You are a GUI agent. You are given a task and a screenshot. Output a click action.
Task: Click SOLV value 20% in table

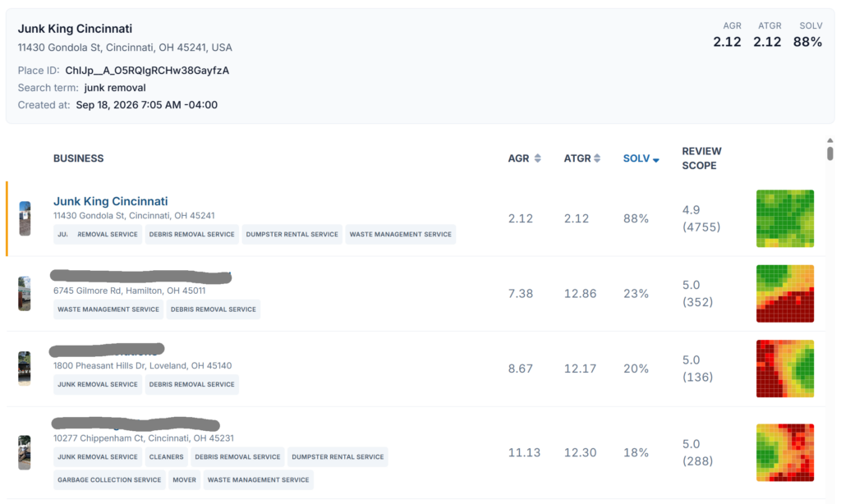pyautogui.click(x=636, y=369)
